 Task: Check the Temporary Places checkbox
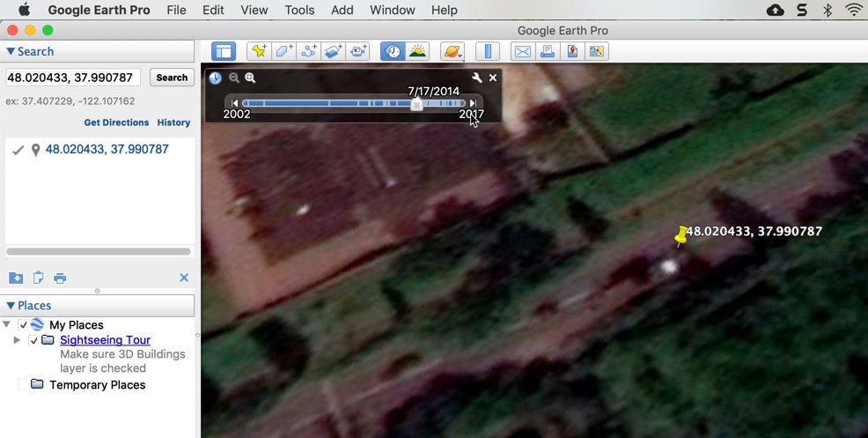[23, 384]
